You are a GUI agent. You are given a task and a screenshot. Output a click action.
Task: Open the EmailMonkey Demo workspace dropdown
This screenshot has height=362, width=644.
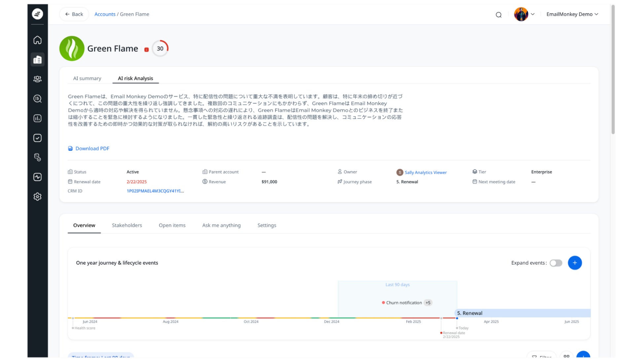pyautogui.click(x=572, y=14)
